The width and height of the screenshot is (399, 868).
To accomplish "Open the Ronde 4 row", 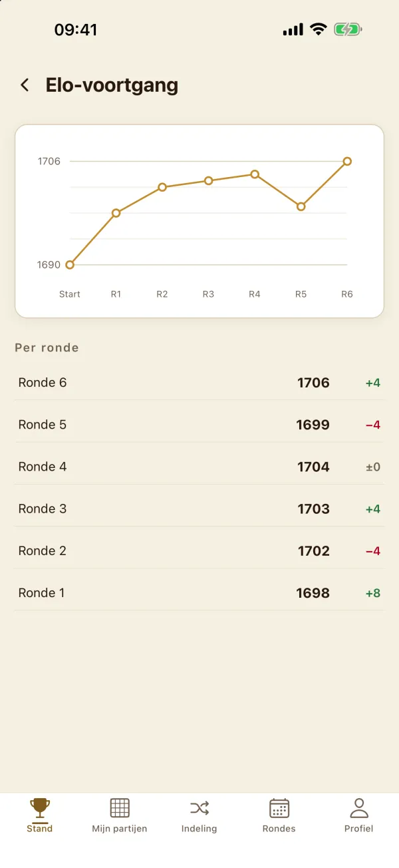I will pos(199,467).
